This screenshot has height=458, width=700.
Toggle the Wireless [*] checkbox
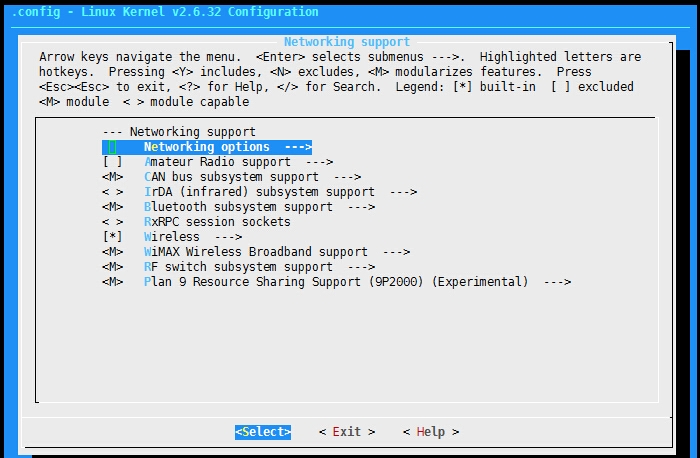coord(112,237)
